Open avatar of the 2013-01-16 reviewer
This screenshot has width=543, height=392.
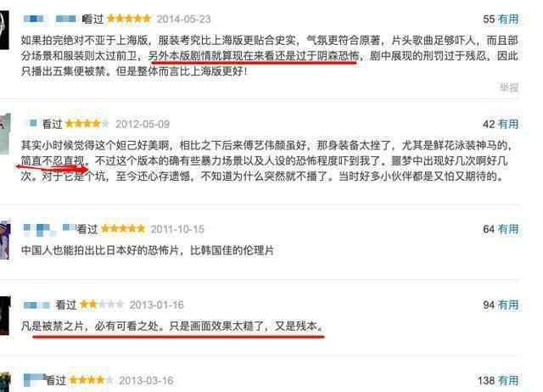tap(5, 315)
